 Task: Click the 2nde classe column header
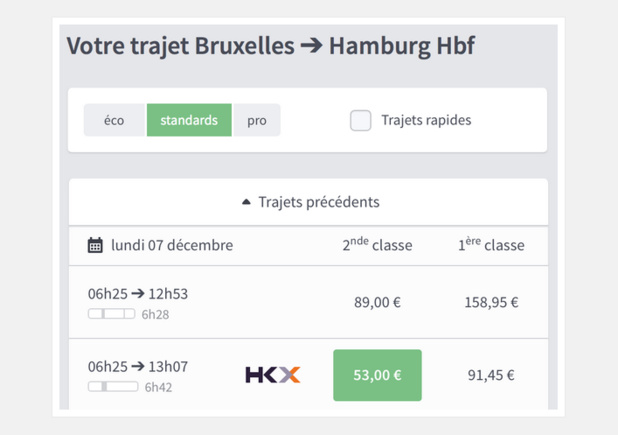tap(377, 245)
